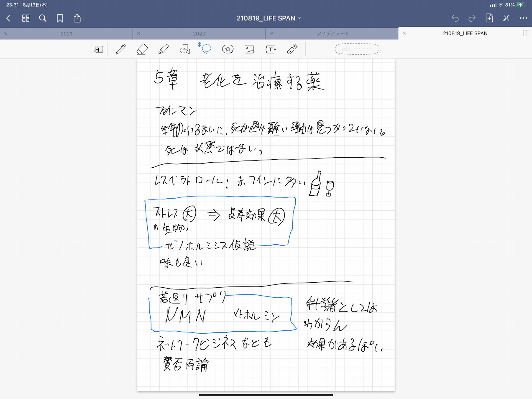Close the -アイデアノート tab
The height and width of the screenshot is (399, 532).
271,34
